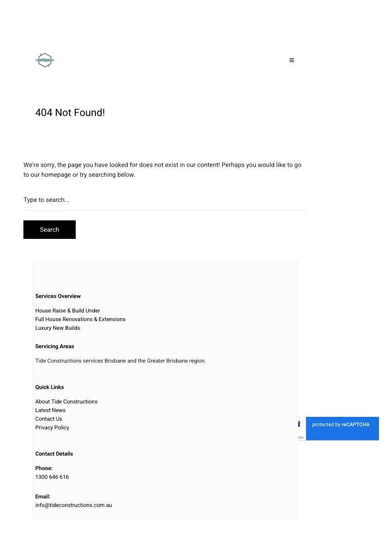Click the Services Overview heading

pyautogui.click(x=58, y=297)
